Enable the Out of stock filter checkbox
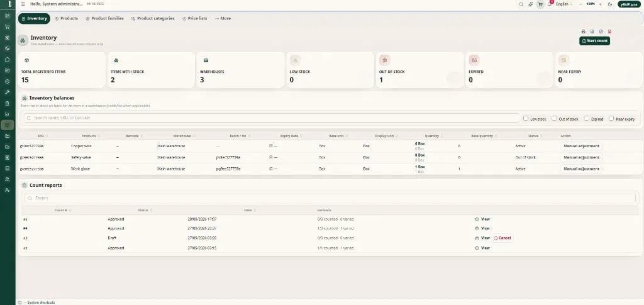644x305 pixels. pos(554,118)
